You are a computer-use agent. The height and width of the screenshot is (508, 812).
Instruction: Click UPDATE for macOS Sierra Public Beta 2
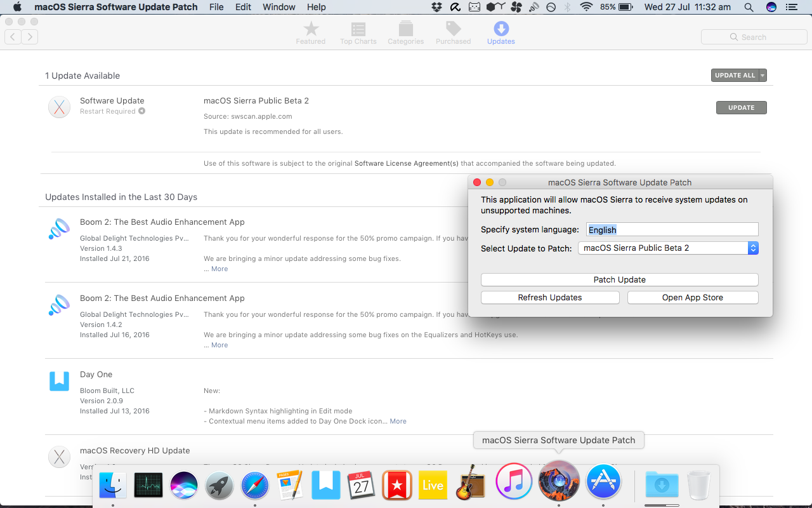pyautogui.click(x=741, y=107)
